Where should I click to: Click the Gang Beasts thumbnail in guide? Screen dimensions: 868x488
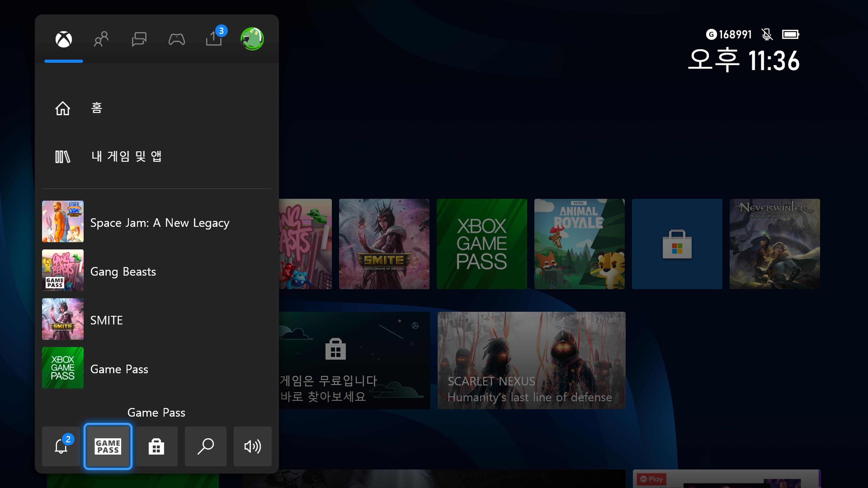point(63,270)
